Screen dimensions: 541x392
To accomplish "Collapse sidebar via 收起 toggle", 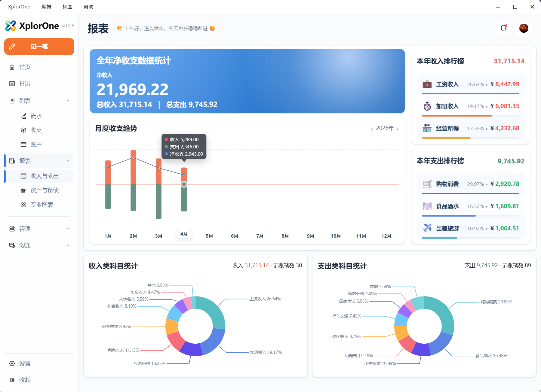I will pyautogui.click(x=12, y=380).
